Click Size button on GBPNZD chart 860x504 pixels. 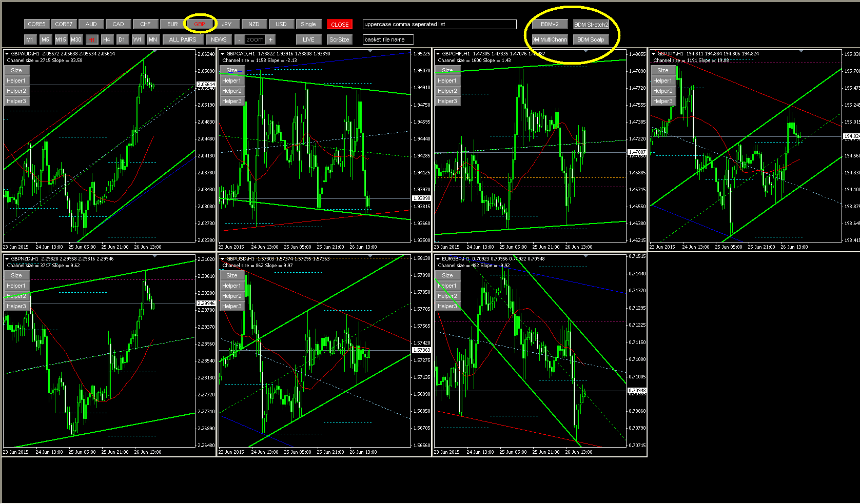[16, 275]
